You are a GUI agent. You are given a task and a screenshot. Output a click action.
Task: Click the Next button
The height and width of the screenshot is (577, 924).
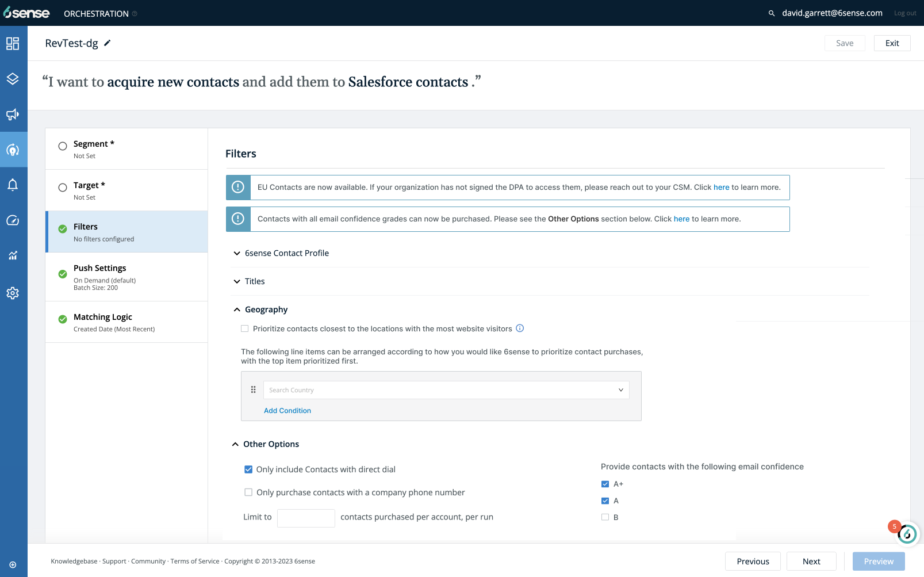click(x=811, y=561)
